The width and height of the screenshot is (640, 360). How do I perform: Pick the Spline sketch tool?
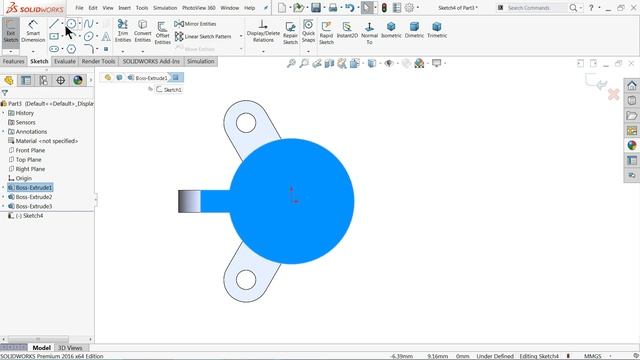(x=88, y=24)
